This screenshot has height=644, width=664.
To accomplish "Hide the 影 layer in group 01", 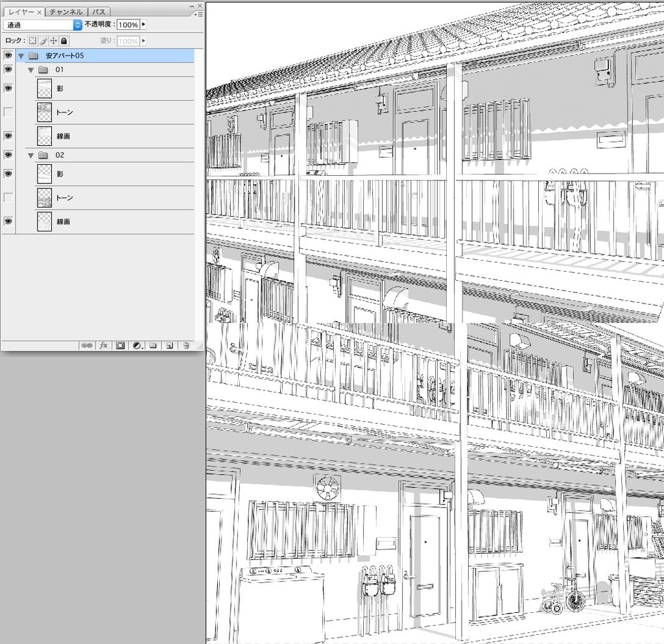I will point(8,88).
